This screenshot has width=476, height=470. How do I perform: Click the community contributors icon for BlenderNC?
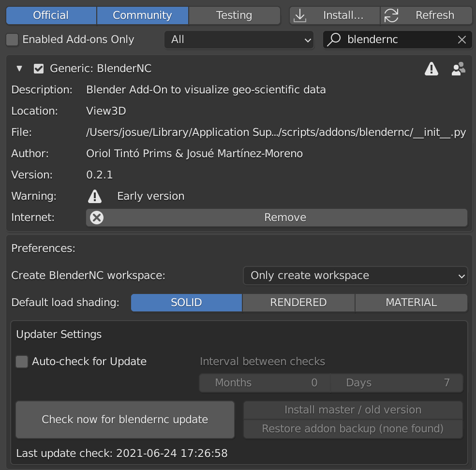[457, 69]
